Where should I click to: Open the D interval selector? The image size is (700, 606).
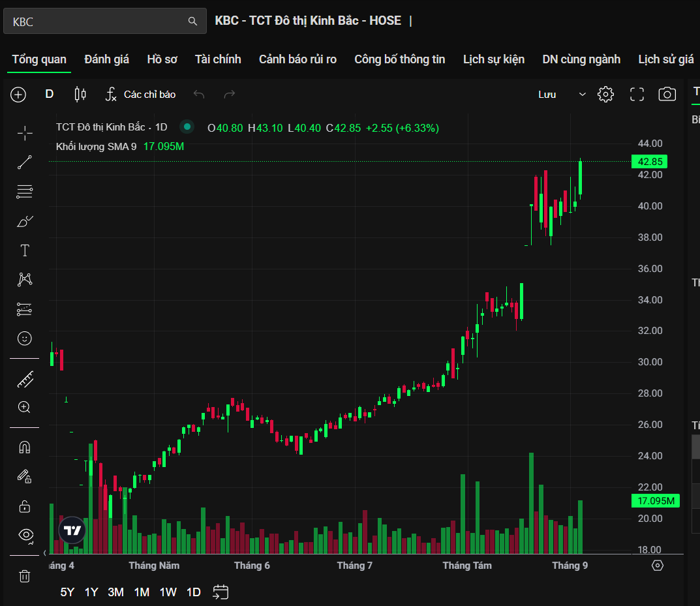[x=50, y=94]
